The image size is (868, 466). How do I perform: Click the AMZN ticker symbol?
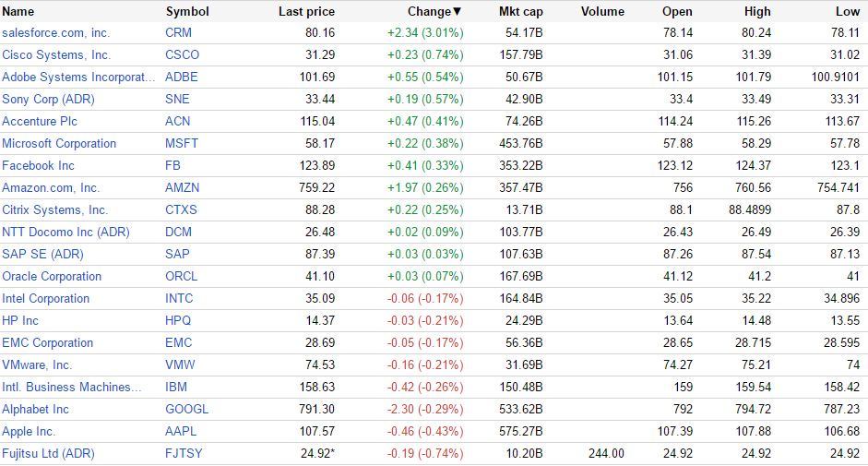183,188
